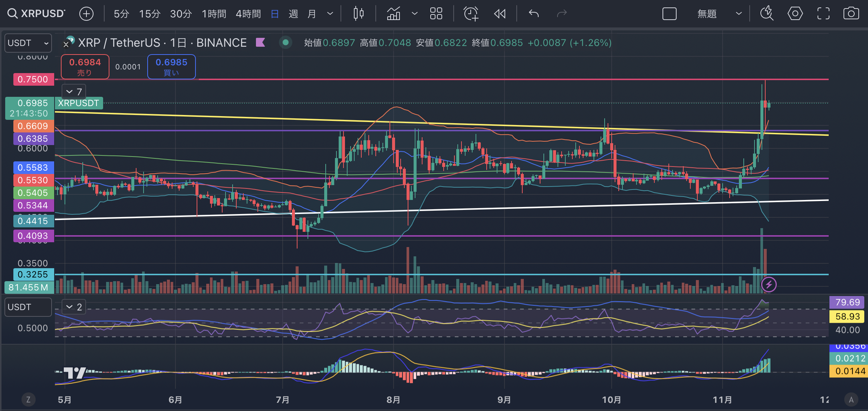Open the indicators menu icon

(x=394, y=14)
